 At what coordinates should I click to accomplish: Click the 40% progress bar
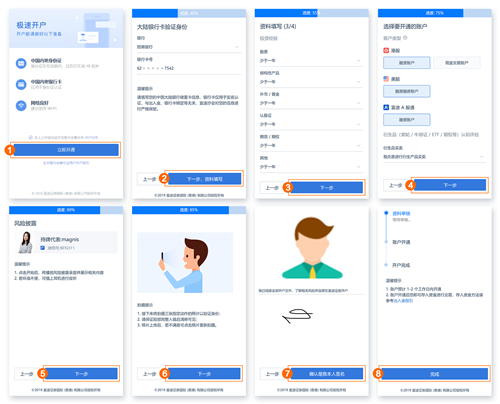189,13
